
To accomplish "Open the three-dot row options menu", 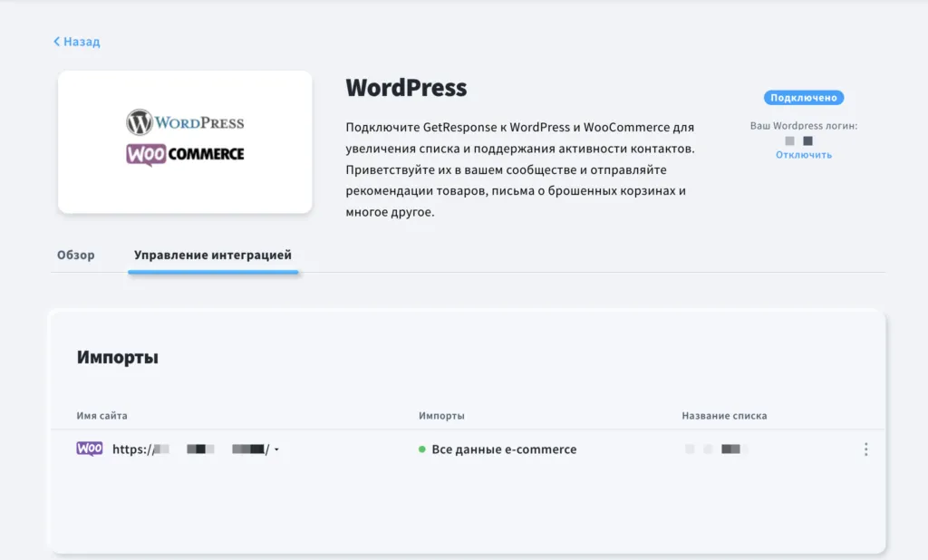I will click(865, 449).
